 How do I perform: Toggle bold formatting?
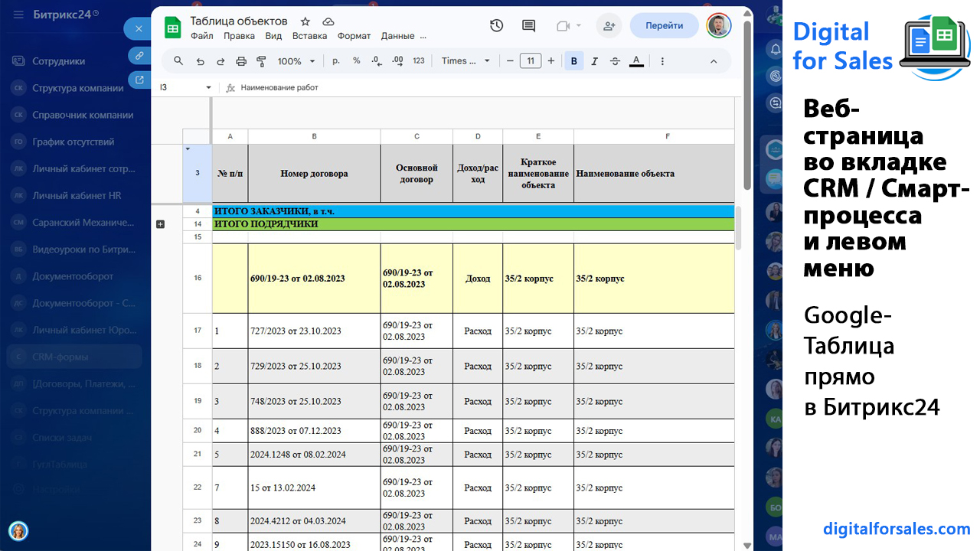(573, 61)
